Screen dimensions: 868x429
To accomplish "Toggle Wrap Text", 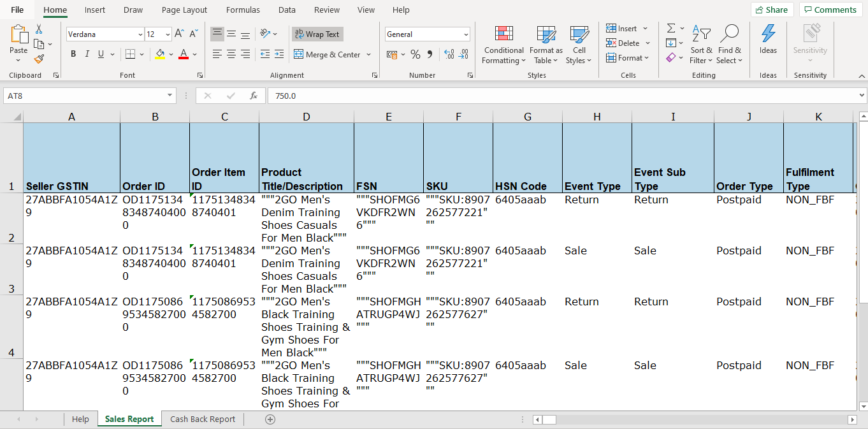I will click(317, 34).
